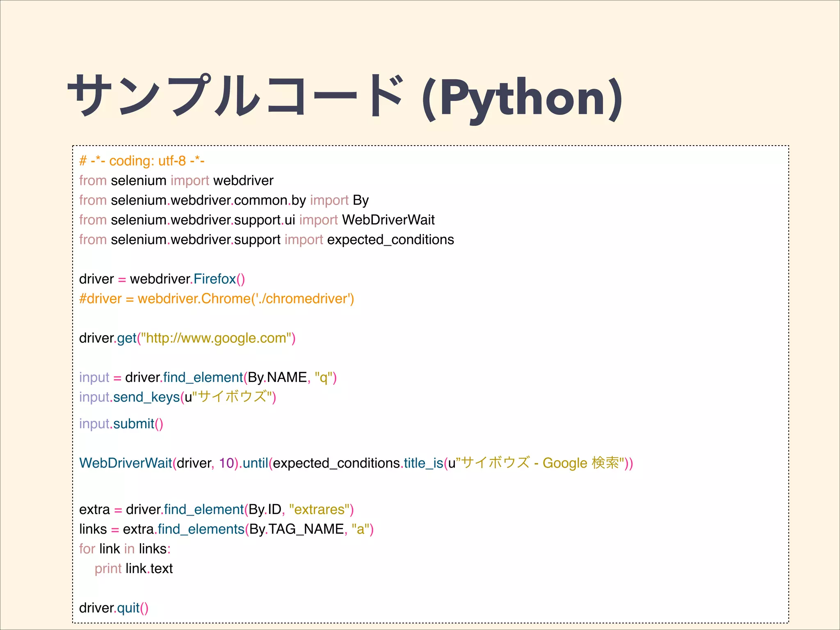Click the 'extra = driver.find_element(By.ID' line
This screenshot has height=630, width=840.
(217, 509)
